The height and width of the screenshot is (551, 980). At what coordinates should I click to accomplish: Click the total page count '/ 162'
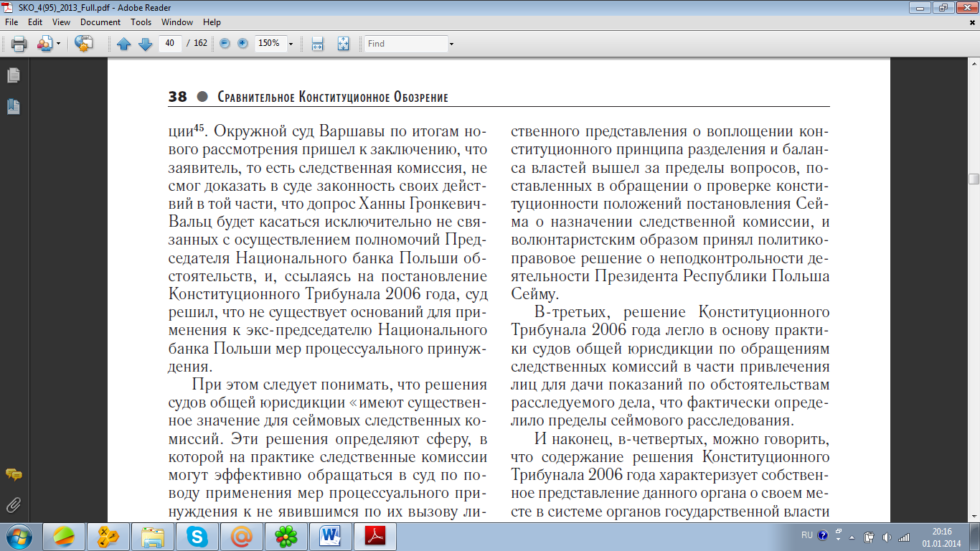coord(197,43)
